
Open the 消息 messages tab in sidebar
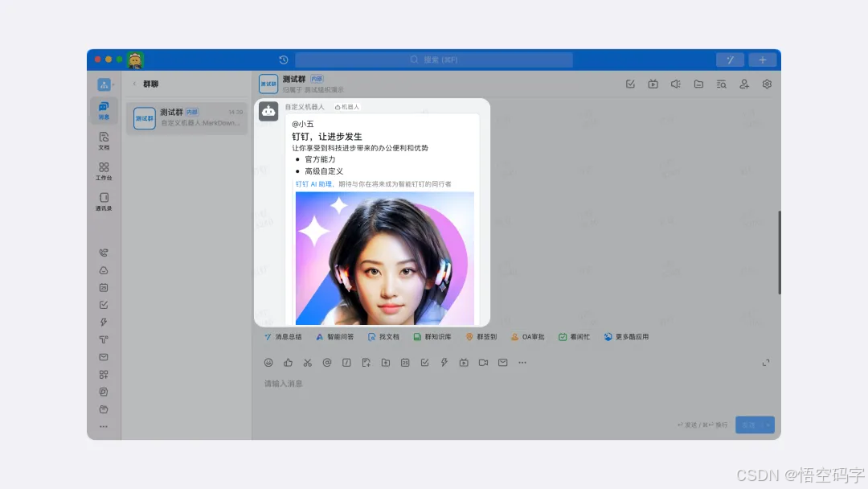click(104, 111)
